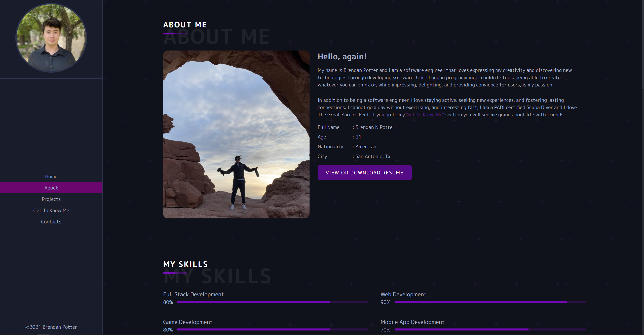Open the Projects section
644x335 pixels.
point(51,199)
